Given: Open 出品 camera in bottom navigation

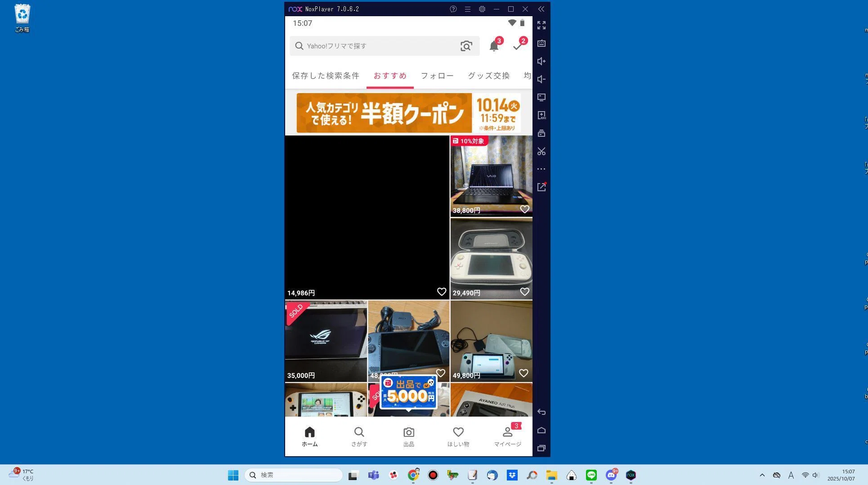Looking at the screenshot, I should point(408,437).
